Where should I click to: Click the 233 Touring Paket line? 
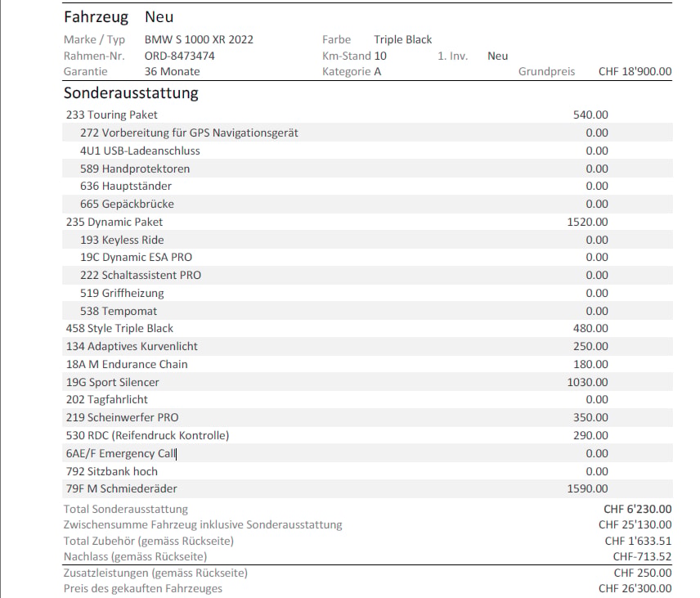coord(367,115)
